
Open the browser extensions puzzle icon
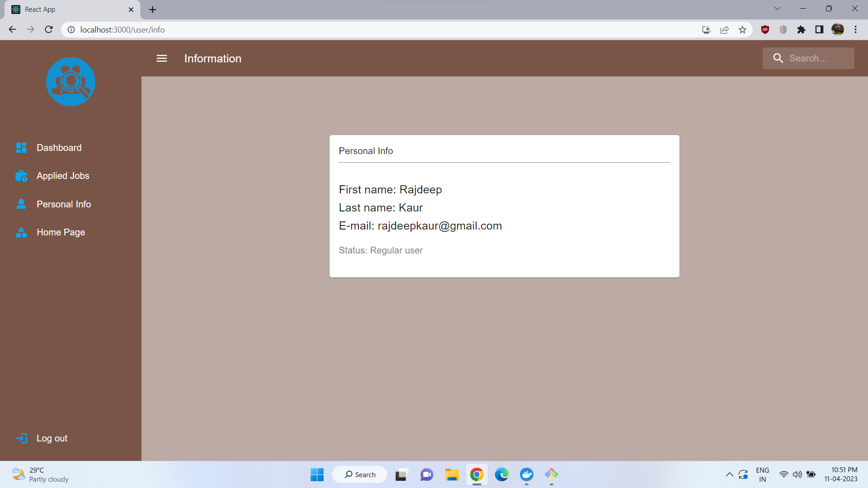(x=801, y=30)
